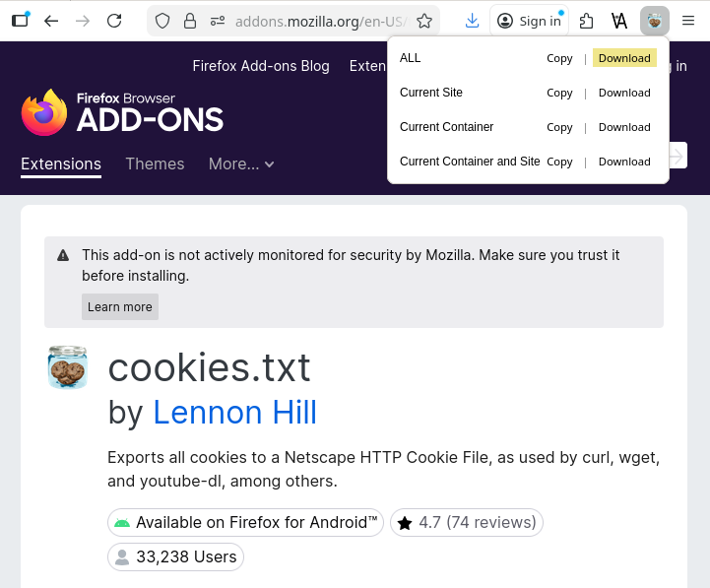This screenshot has width=710, height=588.
Task: Open the Themes tab
Action: click(155, 164)
